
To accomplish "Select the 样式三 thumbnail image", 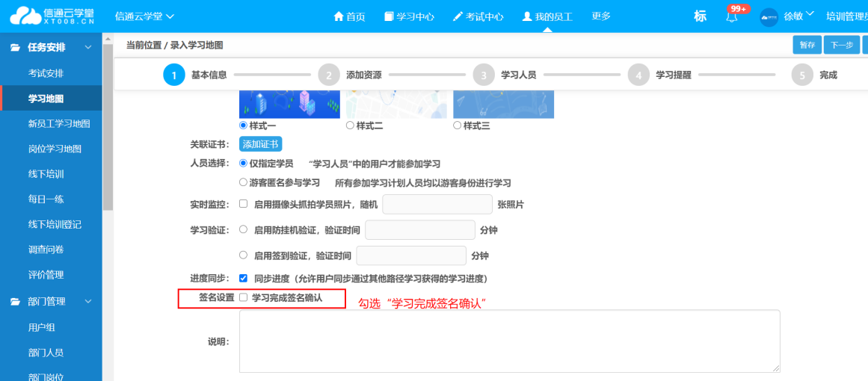I will coord(504,104).
